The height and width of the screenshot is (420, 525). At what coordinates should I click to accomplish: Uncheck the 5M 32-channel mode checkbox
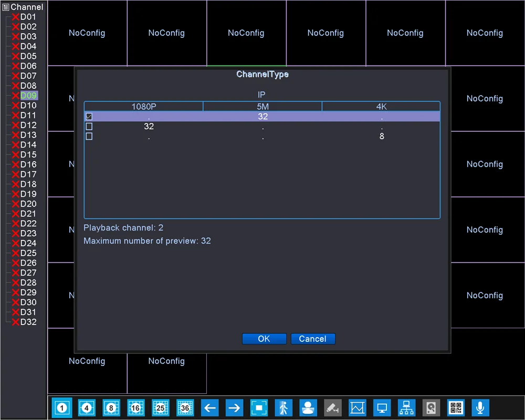89,117
